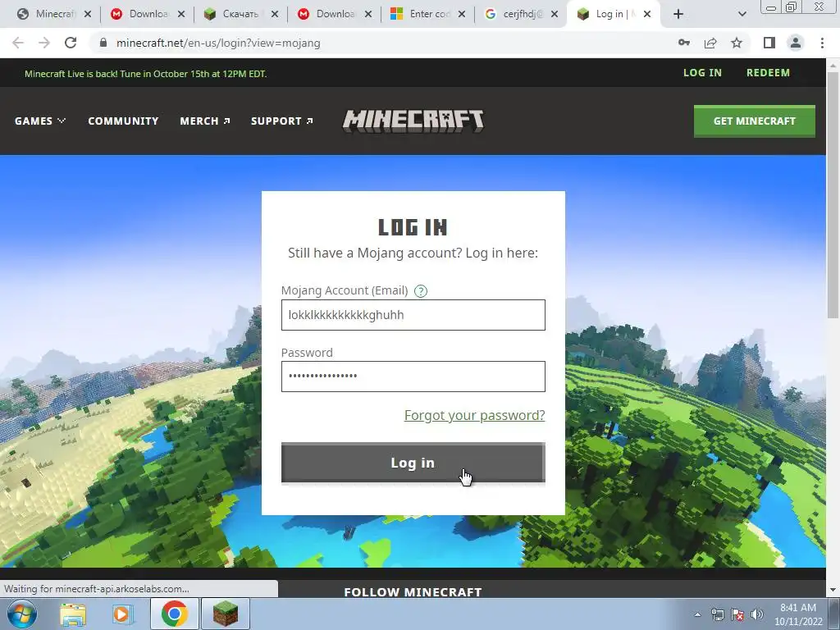Screen dimensions: 840x630
Task: Open the Minecraft grass block taskbar app
Action: pos(226,614)
